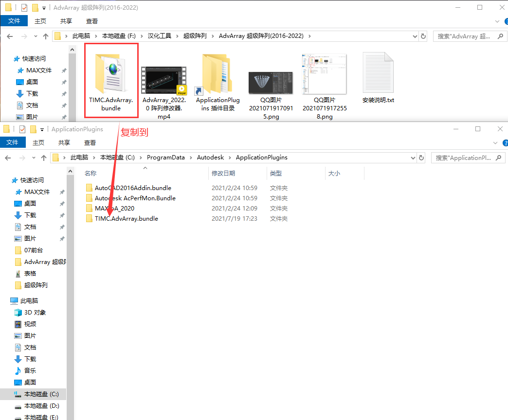Open the 共享 tab in the ApplicationPlugins window
508x420 pixels.
64,143
